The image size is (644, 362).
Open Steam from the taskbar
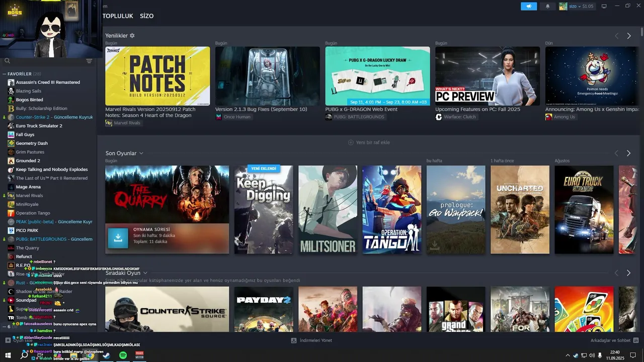107,355
